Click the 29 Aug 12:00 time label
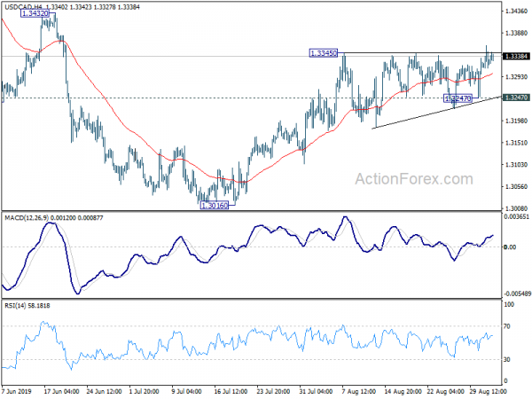Screen dimensions: 532x399 [x=488, y=392]
